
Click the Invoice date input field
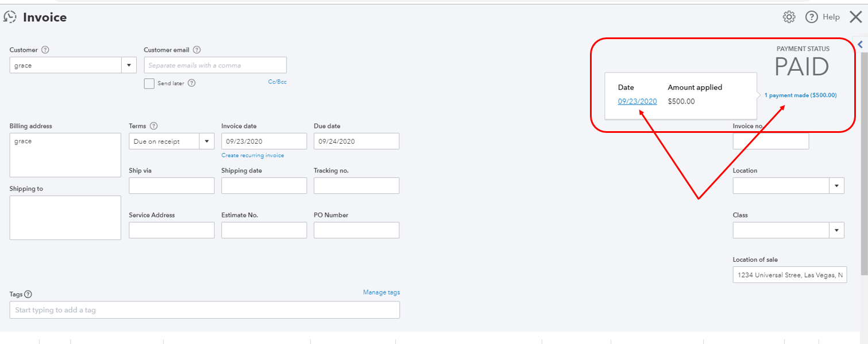pyautogui.click(x=264, y=142)
